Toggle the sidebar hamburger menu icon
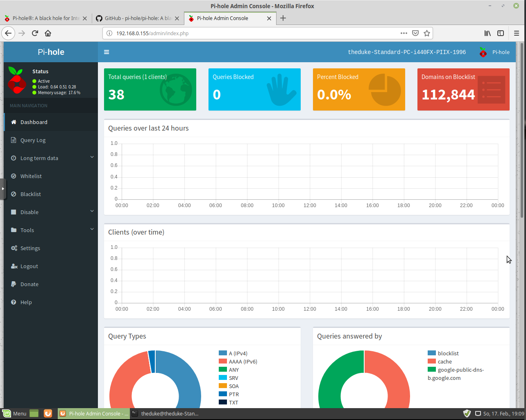The height and width of the screenshot is (420, 526). (107, 52)
